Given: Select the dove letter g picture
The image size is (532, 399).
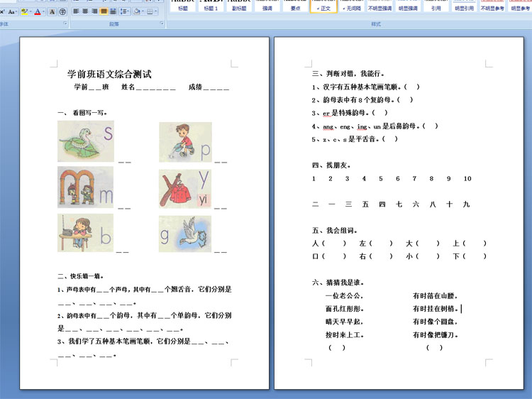Looking at the screenshot, I should (185, 234).
